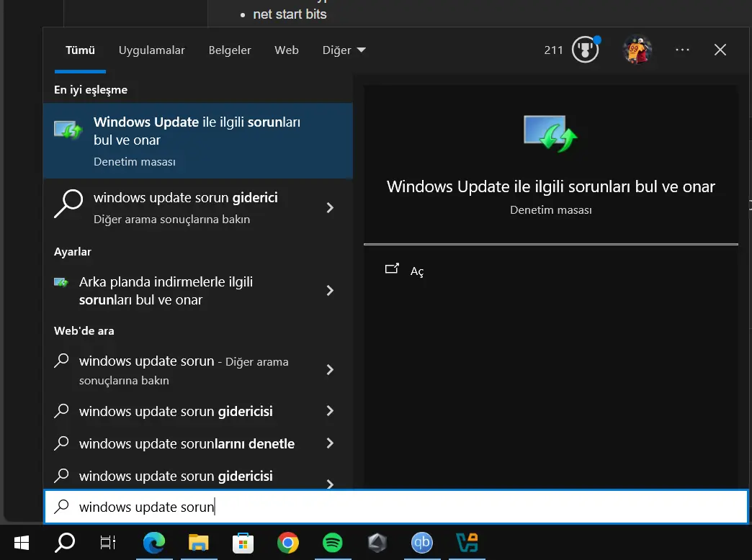The height and width of the screenshot is (560, 752).
Task: Open Spotify from the taskbar
Action: pos(332,542)
